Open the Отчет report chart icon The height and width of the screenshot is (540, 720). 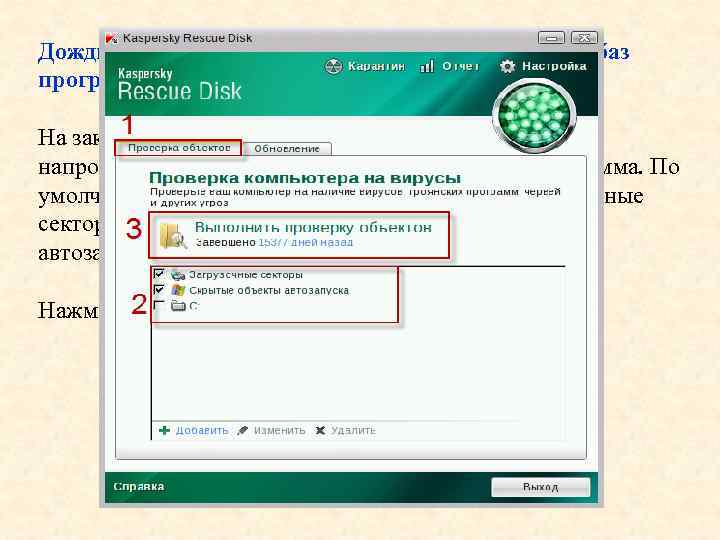tap(427, 67)
